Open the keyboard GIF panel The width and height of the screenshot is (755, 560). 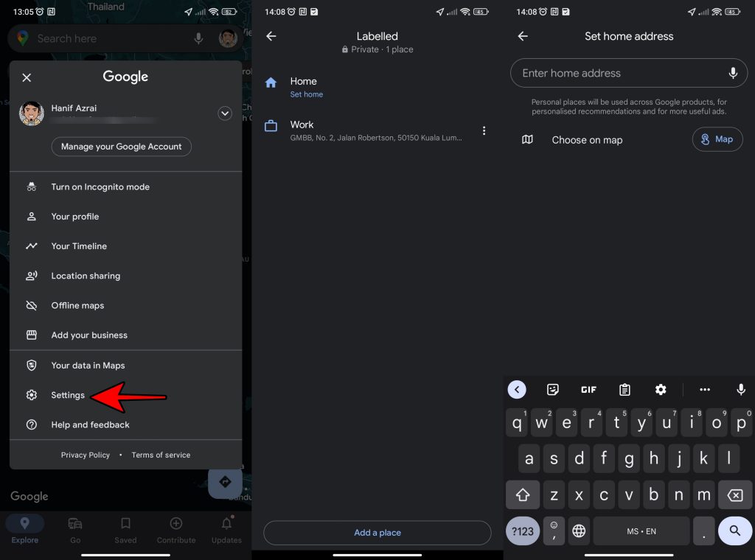coord(588,390)
